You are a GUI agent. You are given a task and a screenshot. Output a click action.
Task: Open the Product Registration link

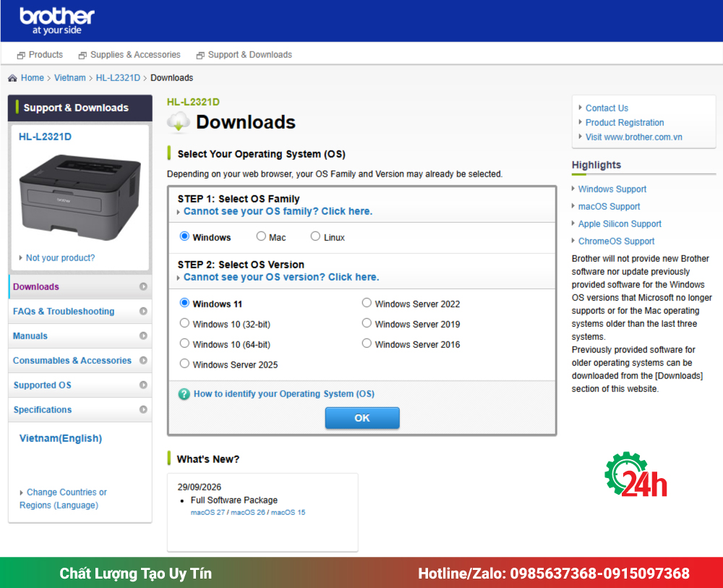coord(625,123)
